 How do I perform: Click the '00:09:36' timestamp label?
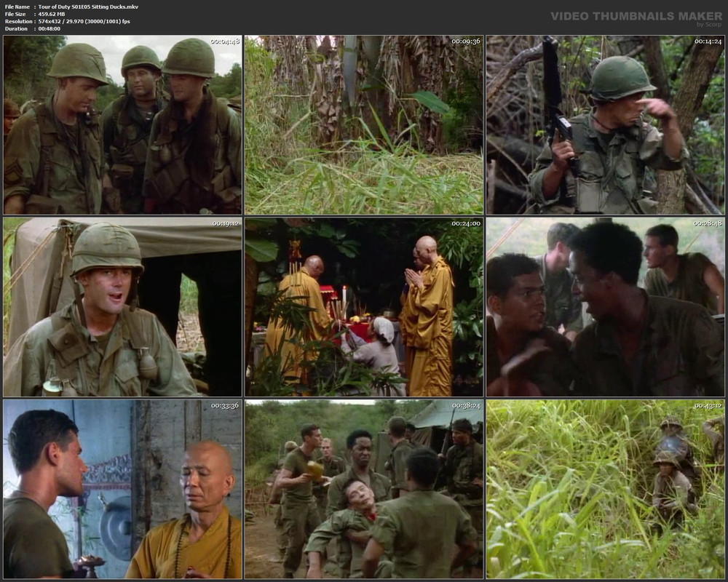466,41
